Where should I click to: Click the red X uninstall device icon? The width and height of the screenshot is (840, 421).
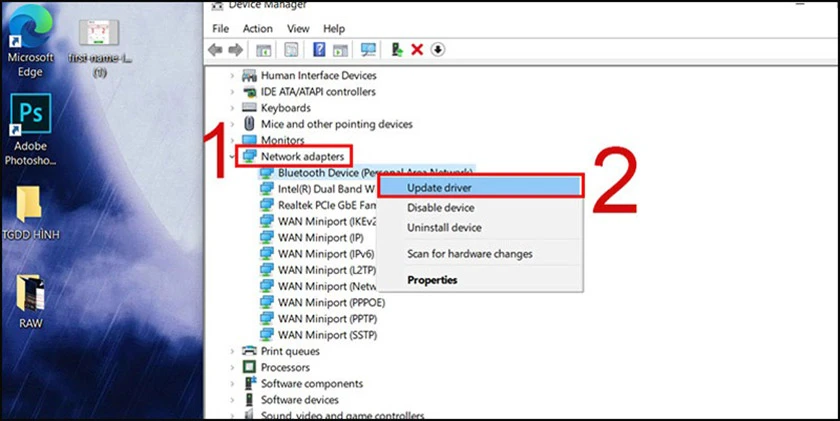(417, 50)
